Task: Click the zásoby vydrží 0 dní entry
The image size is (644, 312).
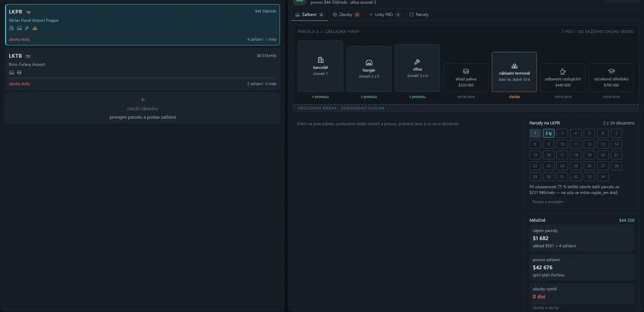Action: pyautogui.click(x=582, y=293)
